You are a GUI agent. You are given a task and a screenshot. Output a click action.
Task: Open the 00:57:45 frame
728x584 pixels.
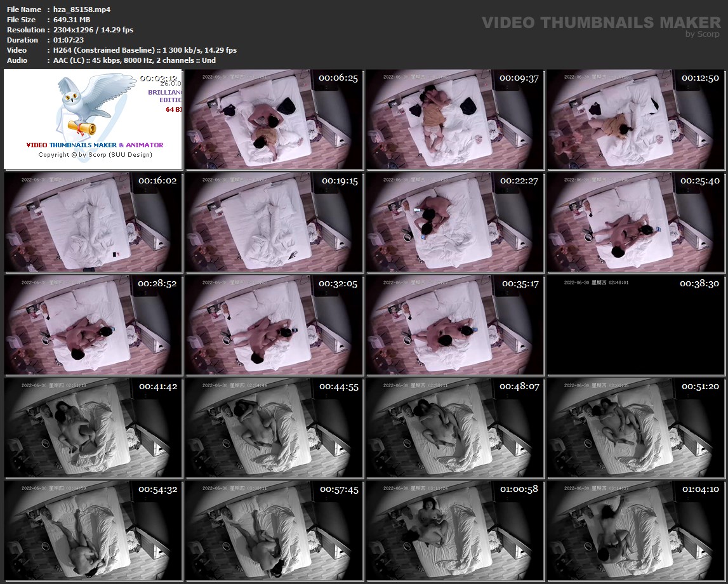(274, 531)
